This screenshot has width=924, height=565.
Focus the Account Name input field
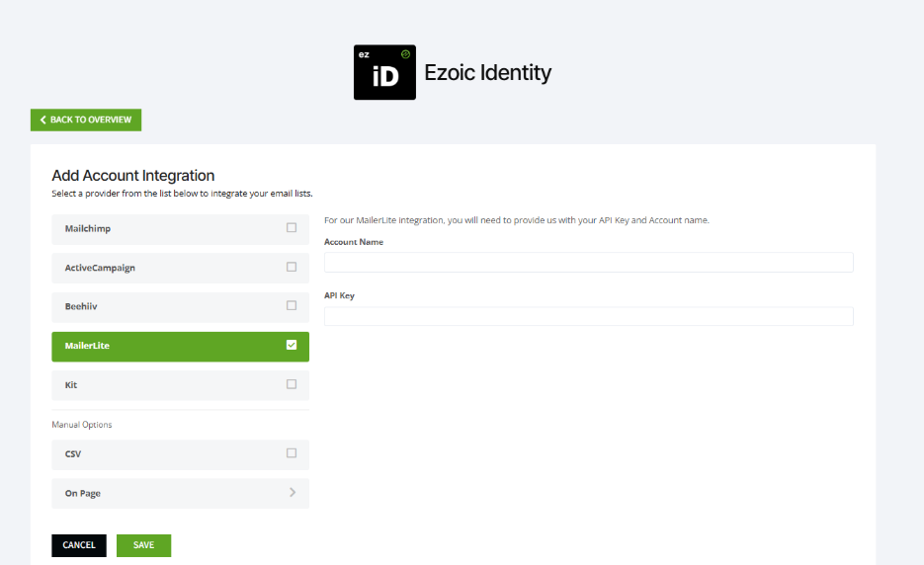coord(589,262)
